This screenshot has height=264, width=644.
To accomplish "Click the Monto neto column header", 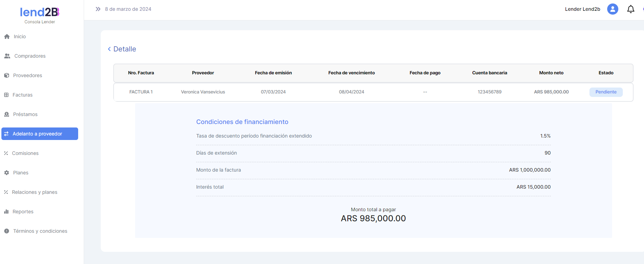I will tap(551, 73).
